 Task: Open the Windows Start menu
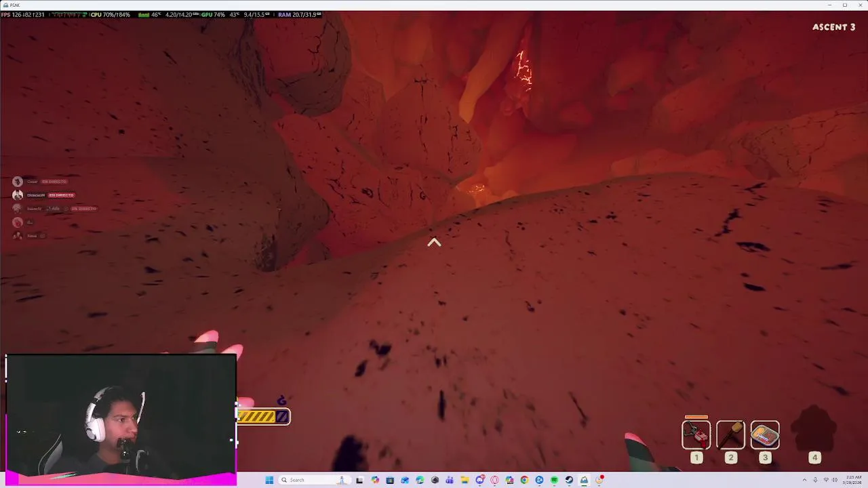tap(269, 480)
